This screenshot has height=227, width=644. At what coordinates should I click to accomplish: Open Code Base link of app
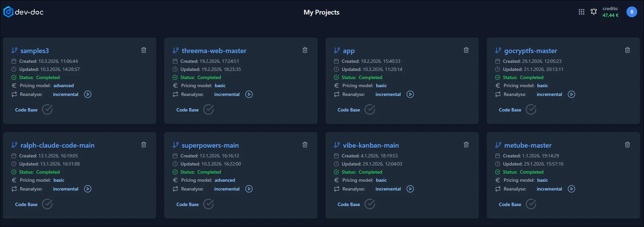coord(349,110)
